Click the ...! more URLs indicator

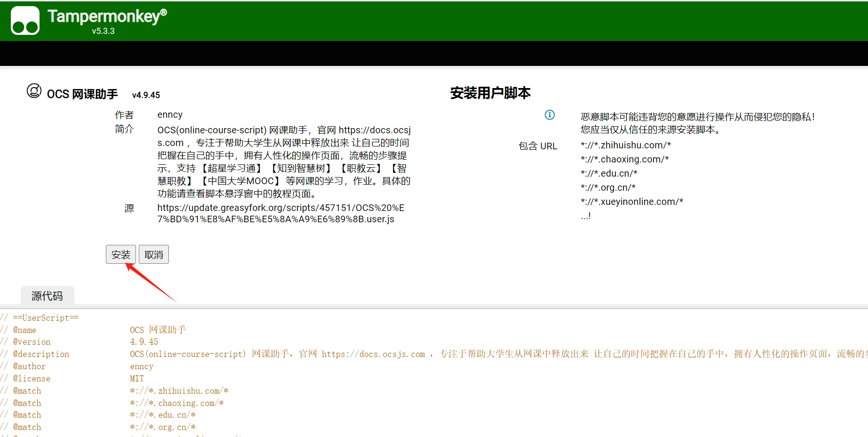point(586,216)
